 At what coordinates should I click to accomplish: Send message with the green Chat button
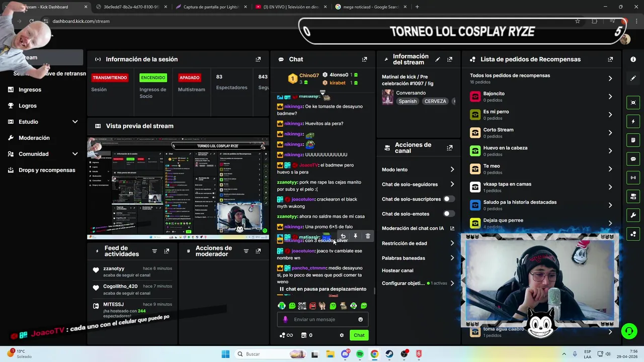[359, 335]
